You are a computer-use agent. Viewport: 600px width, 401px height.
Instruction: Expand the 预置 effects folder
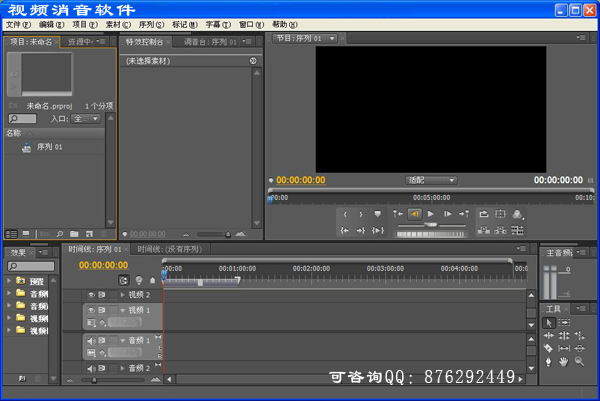(x=9, y=281)
